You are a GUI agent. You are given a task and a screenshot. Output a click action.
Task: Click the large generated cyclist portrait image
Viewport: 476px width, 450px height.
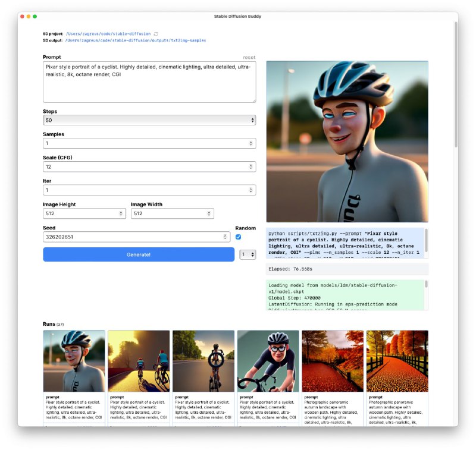click(347, 141)
